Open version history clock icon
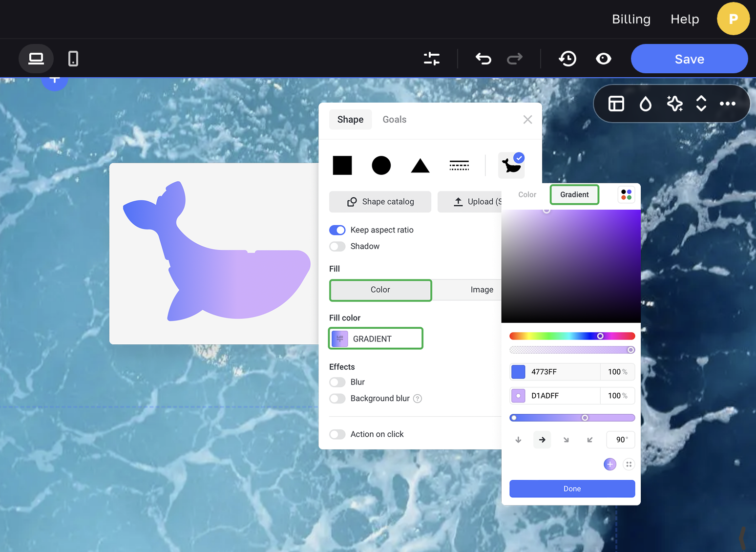Image resolution: width=756 pixels, height=552 pixels. click(567, 59)
